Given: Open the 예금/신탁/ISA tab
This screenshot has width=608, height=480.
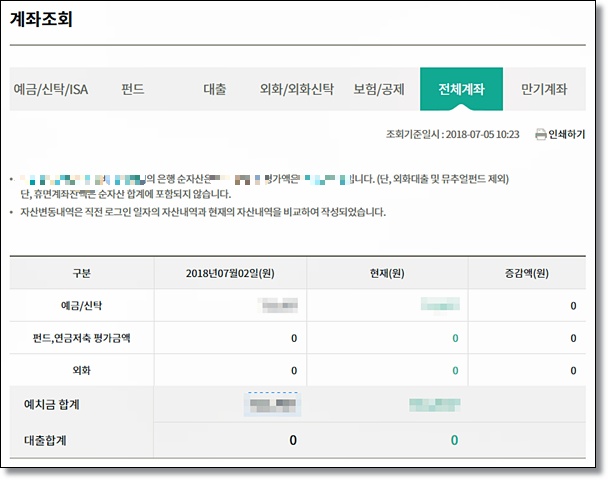Looking at the screenshot, I should pyautogui.click(x=51, y=89).
